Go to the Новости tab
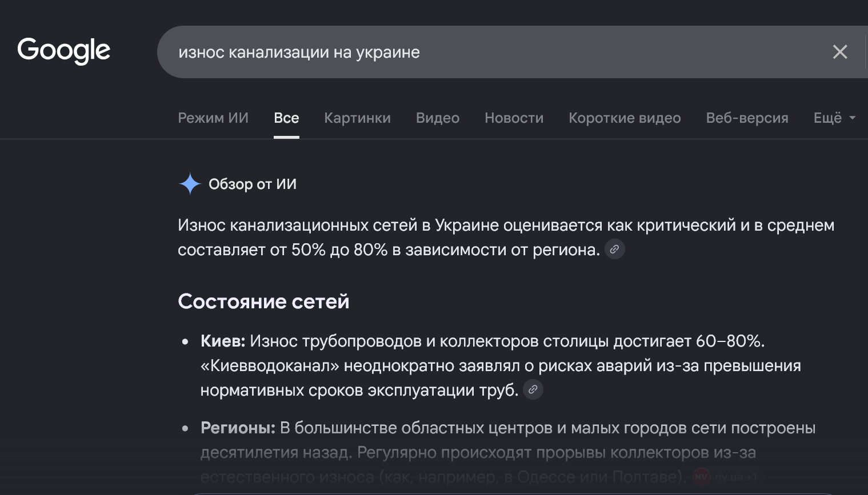The width and height of the screenshot is (868, 495). click(514, 118)
